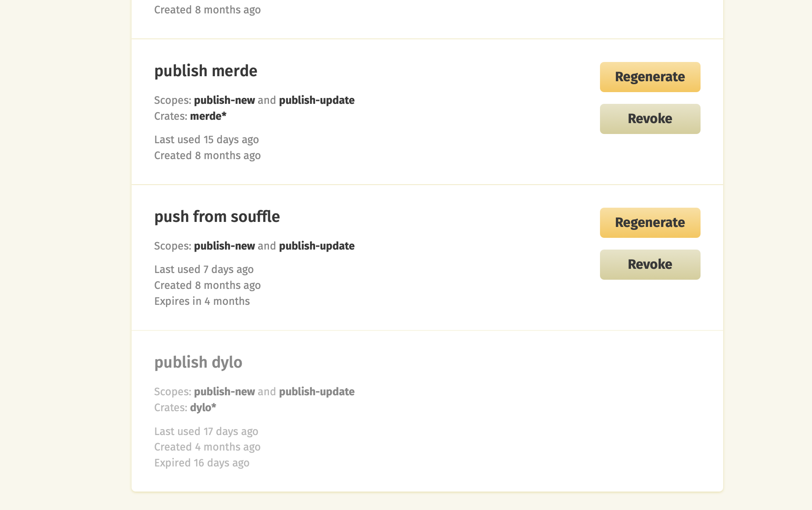Click publish-new scope under publish merde
This screenshot has height=510, width=812.
coord(225,100)
